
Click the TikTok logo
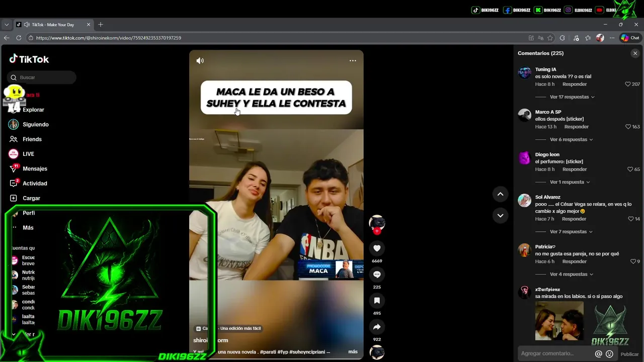pyautogui.click(x=29, y=59)
